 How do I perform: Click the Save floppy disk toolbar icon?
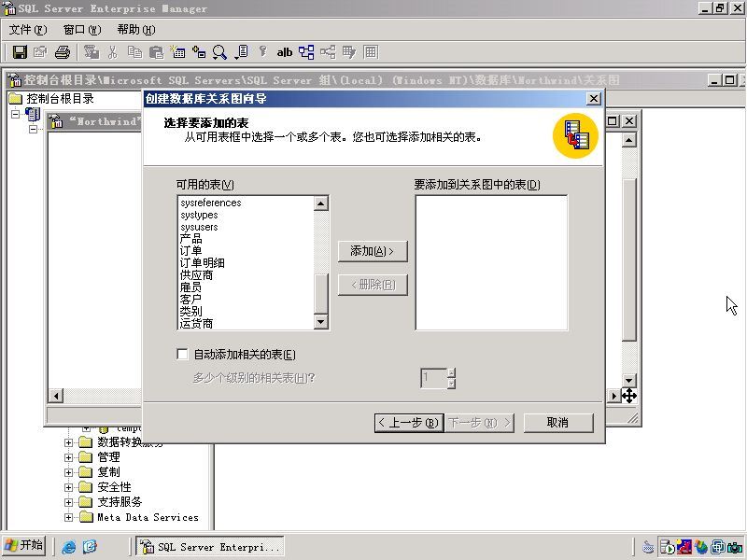(x=20, y=52)
